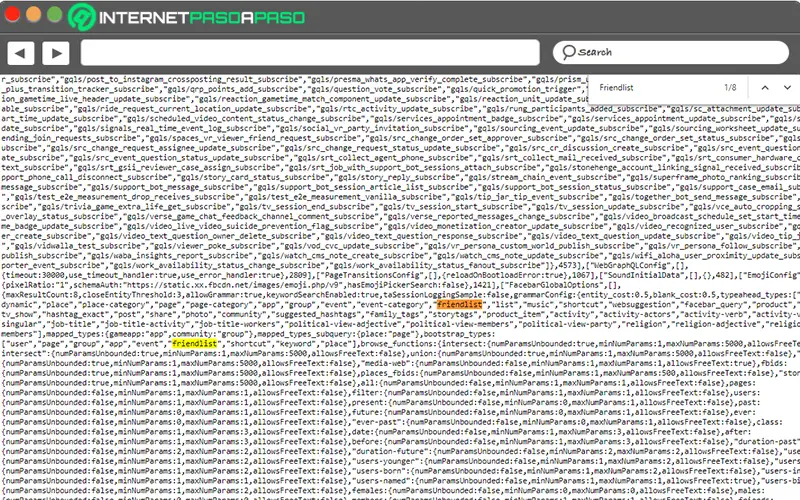Click the orange highlighted friendlist match
The image size is (800, 500).
click(459, 305)
